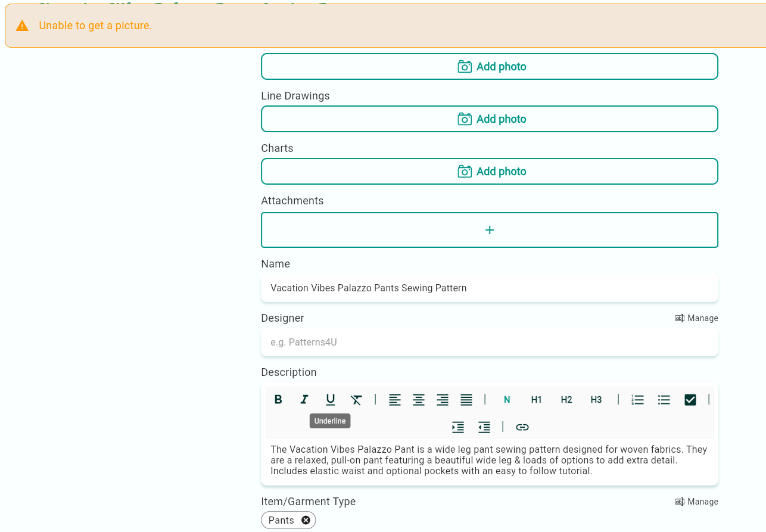Insert a bulleted list

[664, 400]
